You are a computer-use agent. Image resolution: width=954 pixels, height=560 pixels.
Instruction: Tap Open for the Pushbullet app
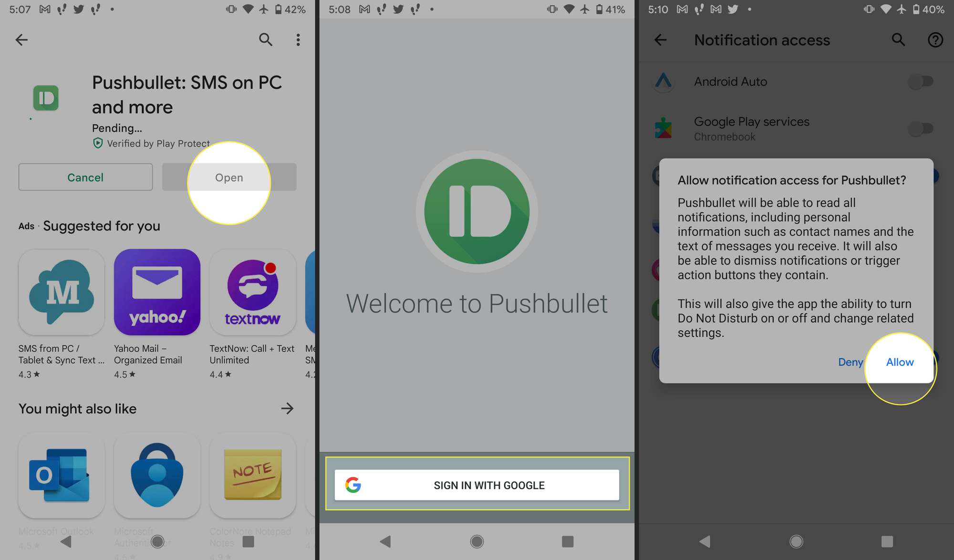229,177
